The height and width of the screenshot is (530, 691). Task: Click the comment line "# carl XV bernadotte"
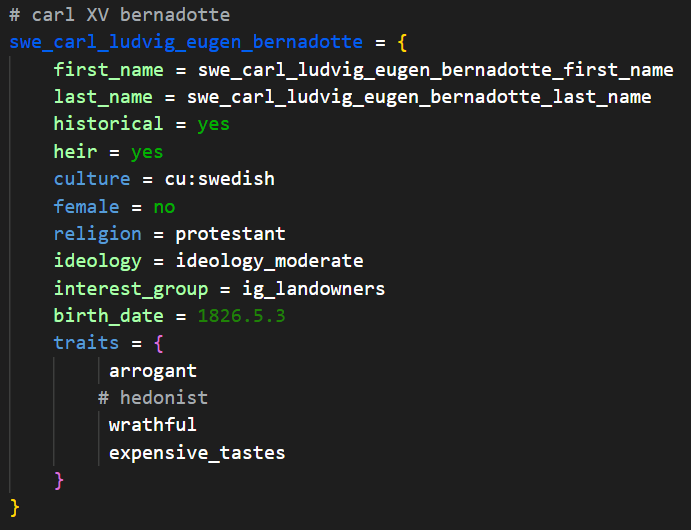pyautogui.click(x=119, y=15)
